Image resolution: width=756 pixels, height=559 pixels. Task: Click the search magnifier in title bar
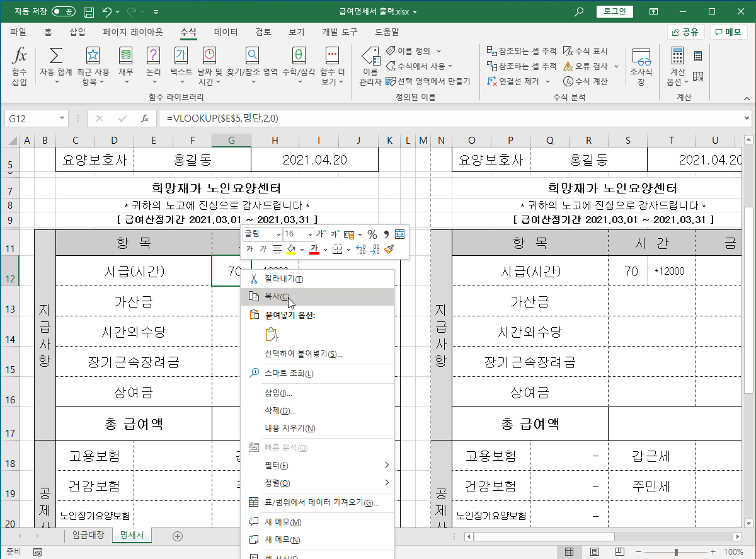point(580,11)
